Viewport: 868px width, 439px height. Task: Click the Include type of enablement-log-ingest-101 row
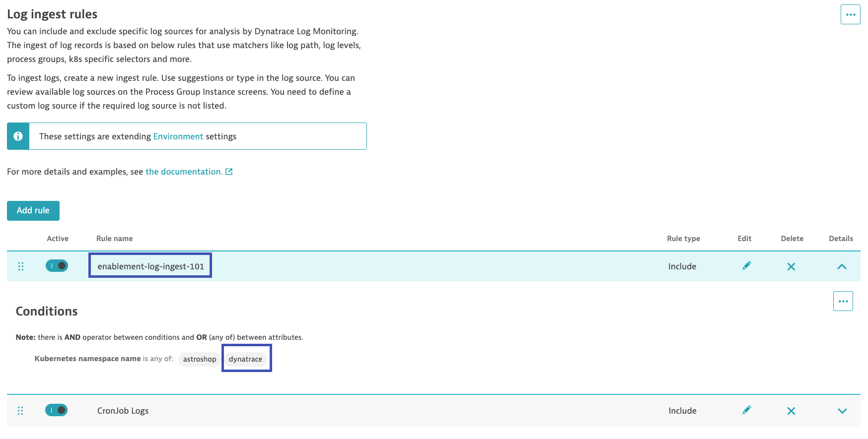click(x=682, y=266)
